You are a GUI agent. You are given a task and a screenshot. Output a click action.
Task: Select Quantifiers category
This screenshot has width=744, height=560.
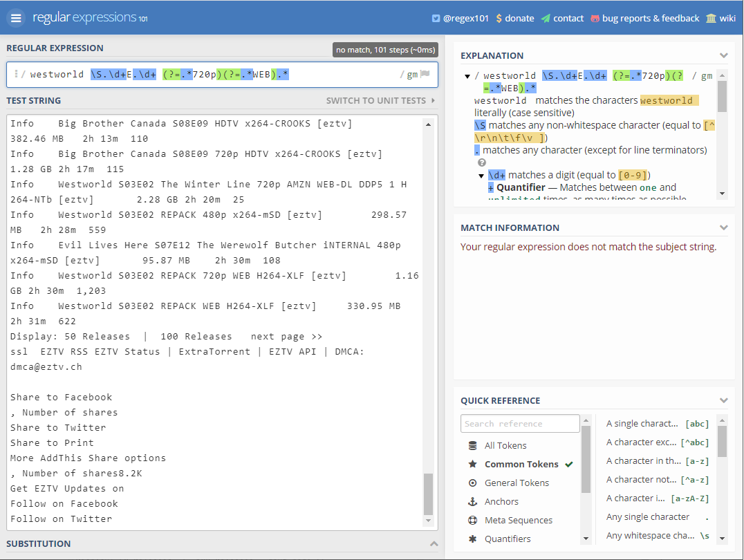click(508, 539)
